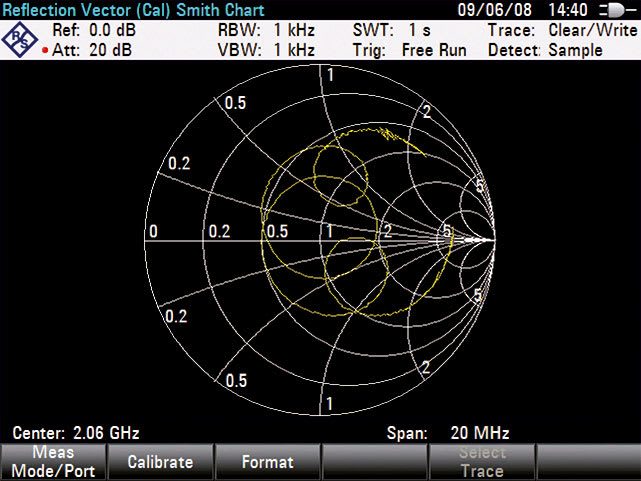Select the 'Ref: 0.0 dB' value
Screen dimensions: 641x481
[94, 30]
